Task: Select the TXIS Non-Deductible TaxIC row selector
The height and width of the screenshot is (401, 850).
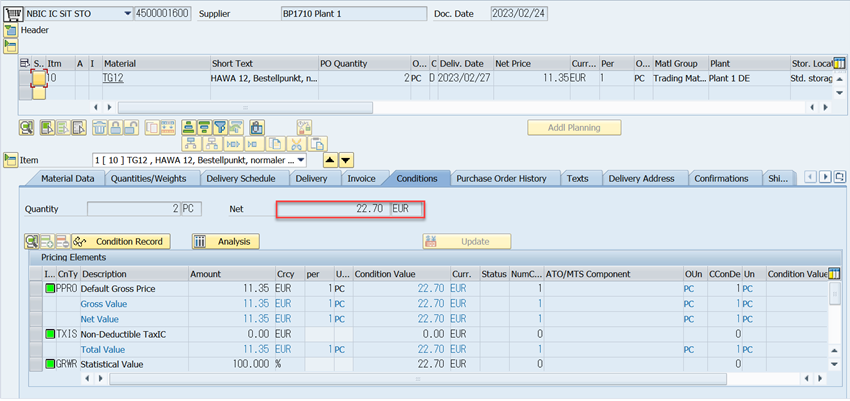Action: 35,334
